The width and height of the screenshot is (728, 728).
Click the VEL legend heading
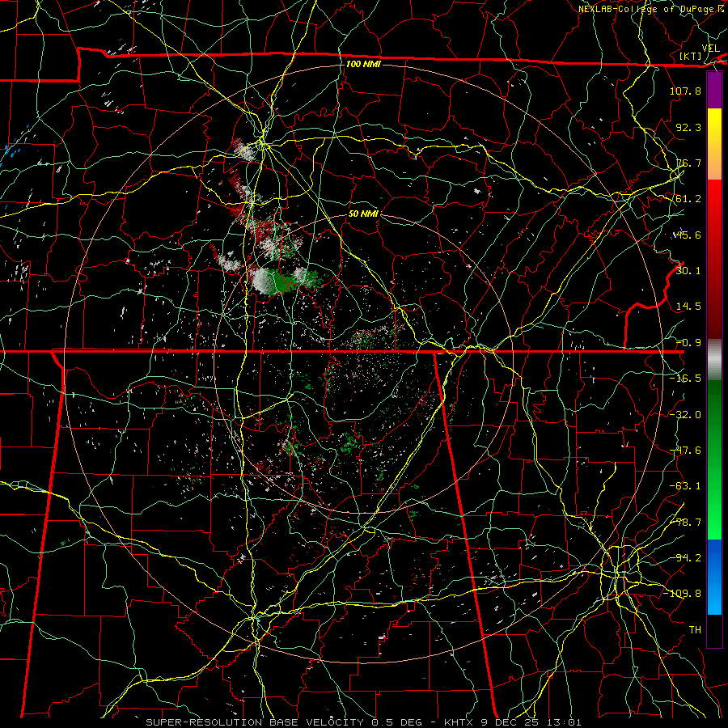(710, 49)
